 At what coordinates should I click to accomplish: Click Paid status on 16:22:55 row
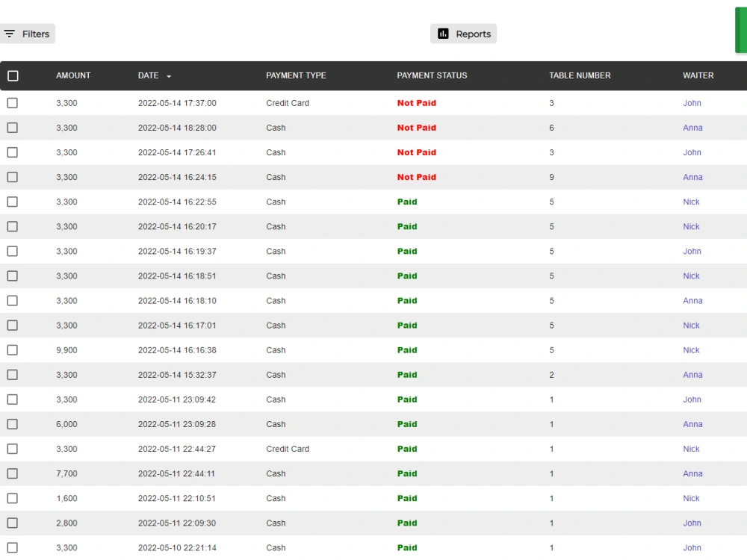(407, 202)
